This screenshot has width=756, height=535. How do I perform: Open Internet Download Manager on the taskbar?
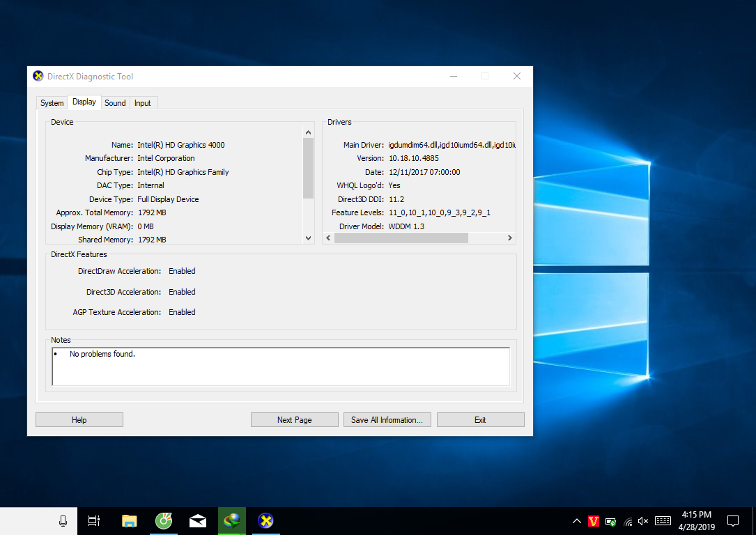point(232,521)
